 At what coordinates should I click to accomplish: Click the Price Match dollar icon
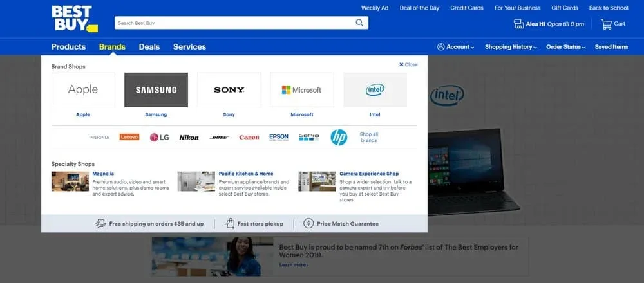(308, 224)
